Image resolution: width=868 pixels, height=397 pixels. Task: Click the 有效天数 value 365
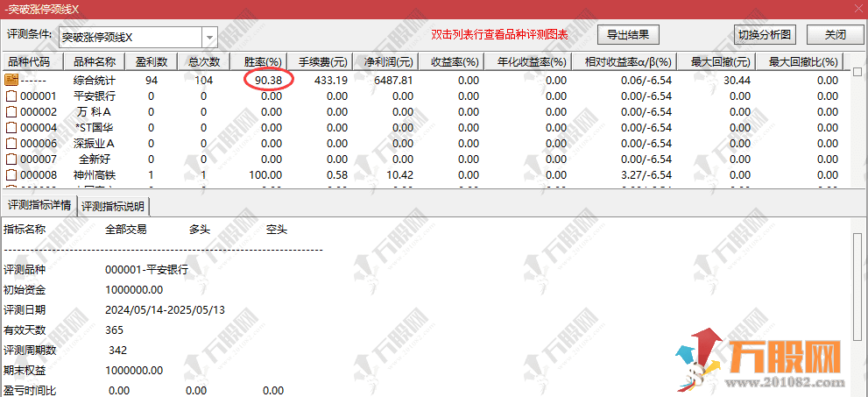[114, 330]
